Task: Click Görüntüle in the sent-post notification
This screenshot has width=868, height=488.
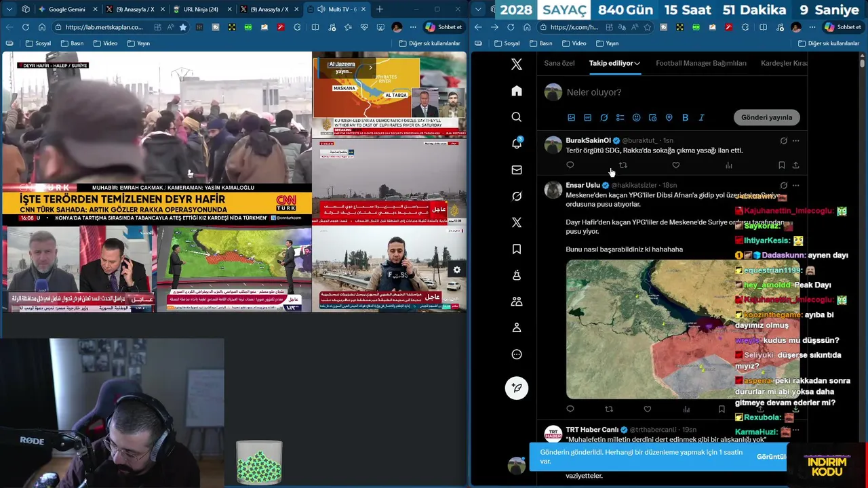Action: coord(771,457)
